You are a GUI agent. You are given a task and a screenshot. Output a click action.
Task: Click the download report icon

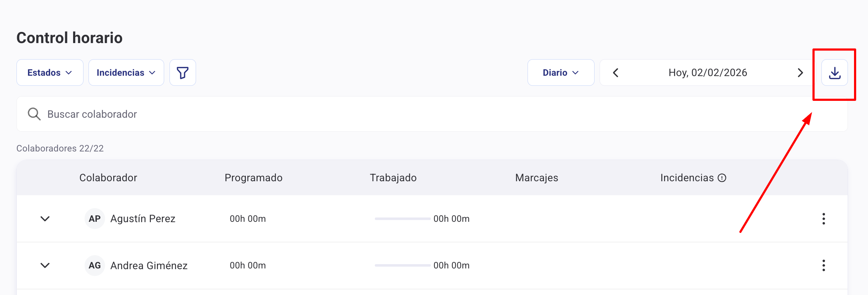(x=834, y=73)
